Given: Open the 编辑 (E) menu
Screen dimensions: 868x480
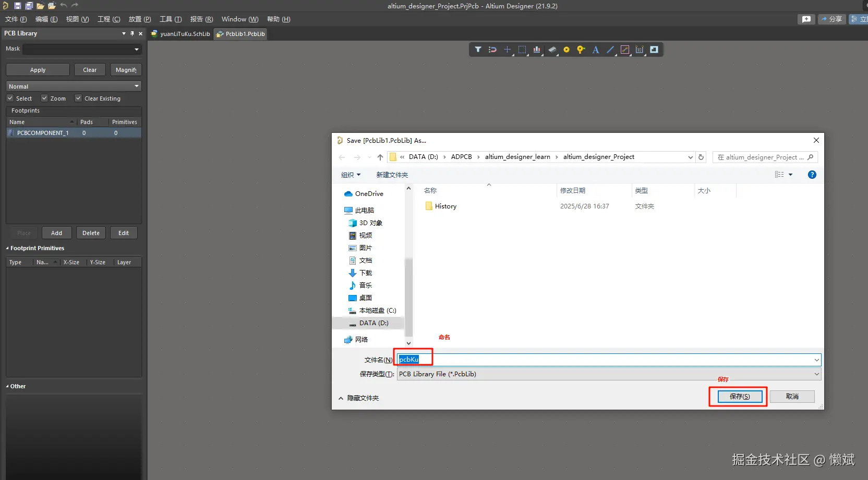Looking at the screenshot, I should pyautogui.click(x=46, y=19).
